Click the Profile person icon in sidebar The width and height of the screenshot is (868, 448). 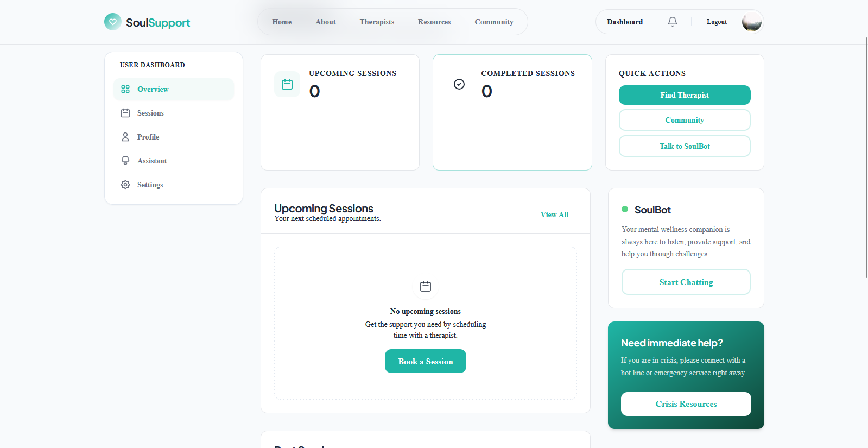pyautogui.click(x=125, y=137)
